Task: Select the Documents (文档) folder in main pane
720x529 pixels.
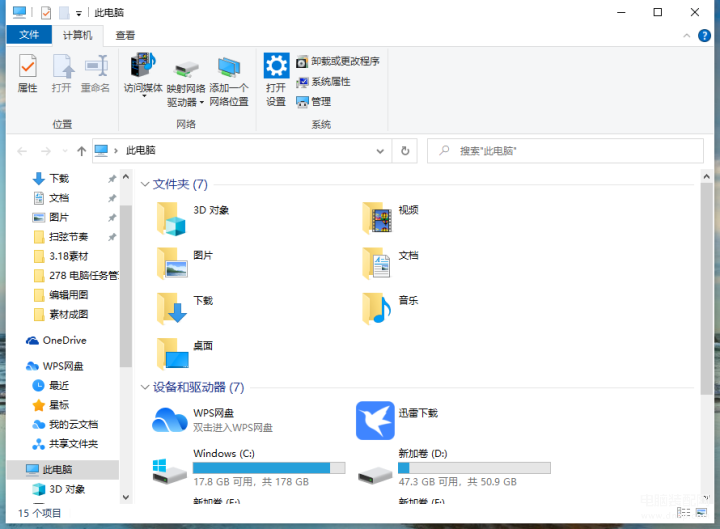Action: (390, 264)
